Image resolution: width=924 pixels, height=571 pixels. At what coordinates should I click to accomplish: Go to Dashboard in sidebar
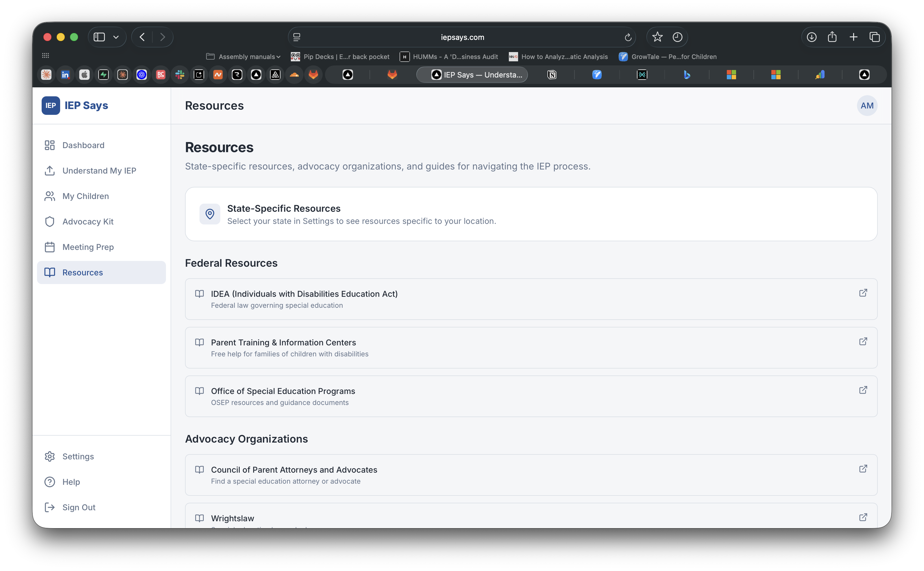click(83, 145)
